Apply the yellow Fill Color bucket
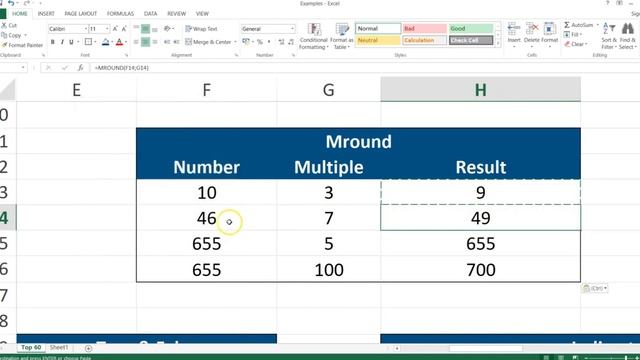Image resolution: width=640 pixels, height=360 pixels. [x=105, y=42]
